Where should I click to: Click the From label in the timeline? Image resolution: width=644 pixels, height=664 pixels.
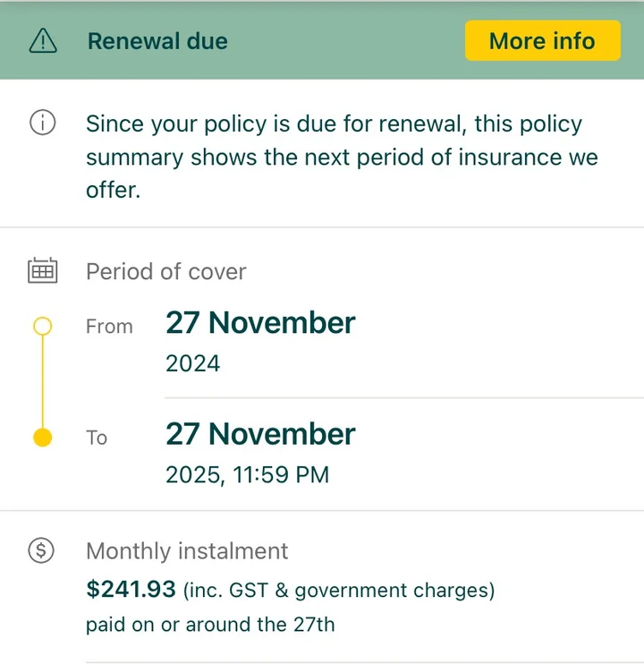[109, 327]
